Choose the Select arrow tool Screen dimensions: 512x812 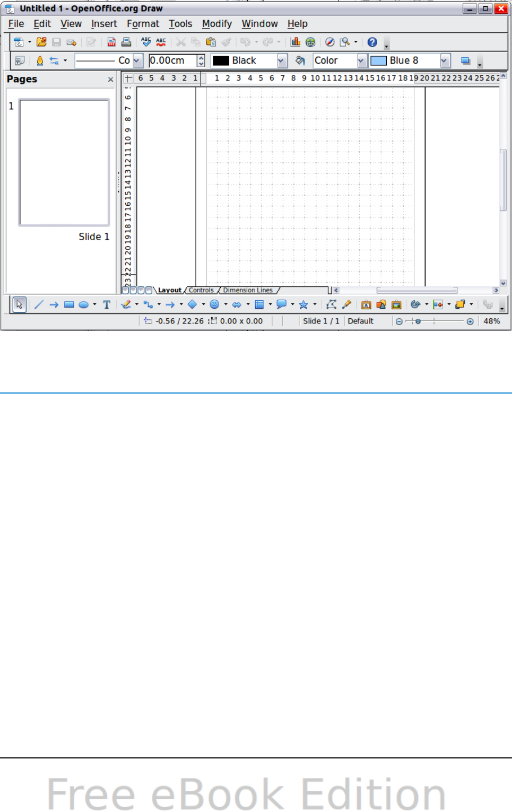(x=19, y=304)
